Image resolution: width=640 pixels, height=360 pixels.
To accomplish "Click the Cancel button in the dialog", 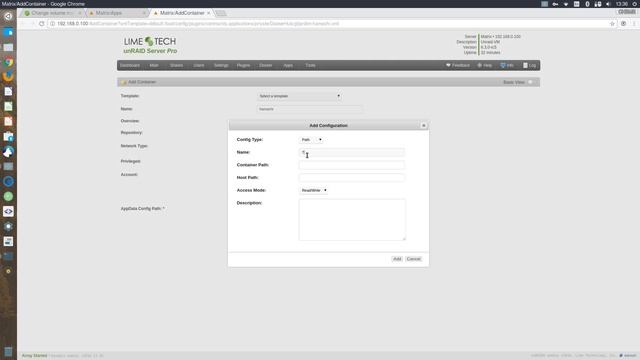I will click(413, 259).
